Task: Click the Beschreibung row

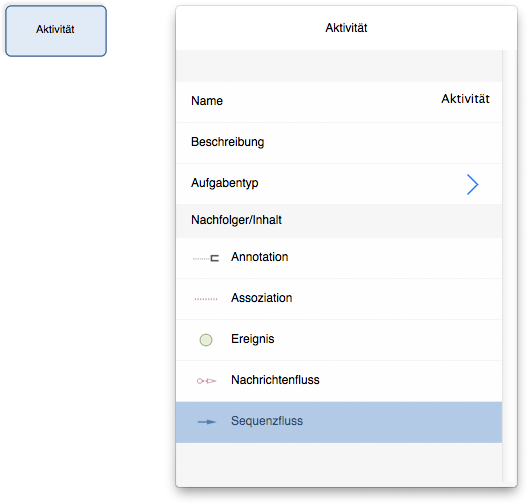Action: pos(339,143)
